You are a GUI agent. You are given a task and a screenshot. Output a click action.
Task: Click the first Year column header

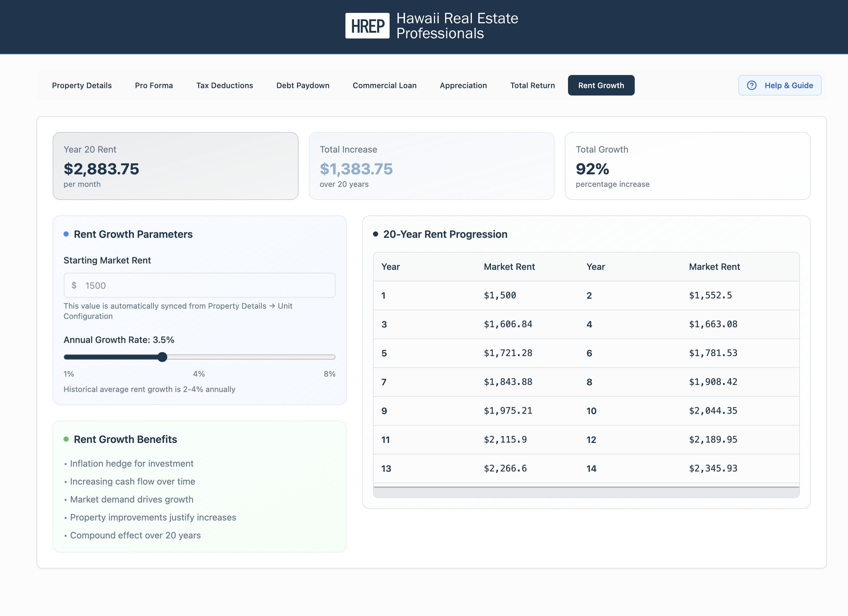point(390,267)
